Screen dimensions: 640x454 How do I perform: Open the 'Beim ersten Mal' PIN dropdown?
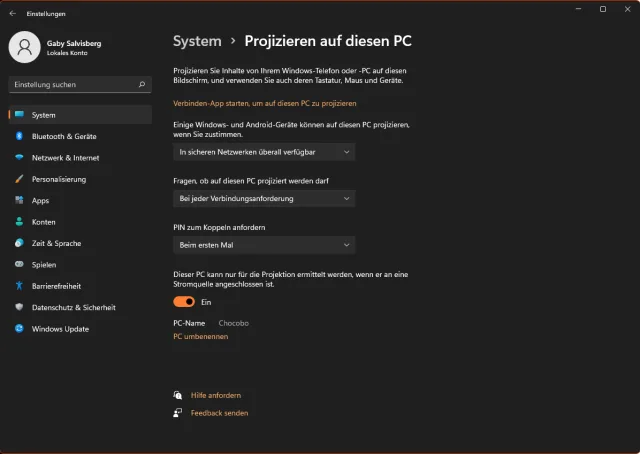tap(264, 245)
